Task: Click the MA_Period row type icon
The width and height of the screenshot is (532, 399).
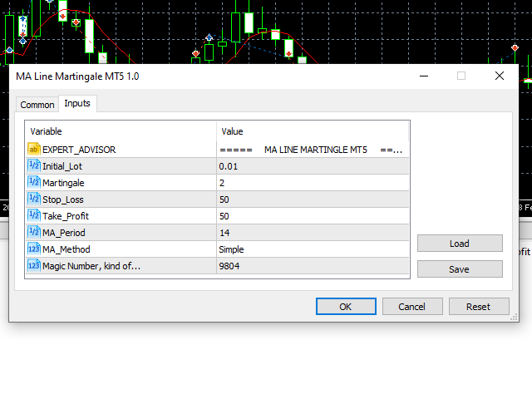Action: point(34,232)
